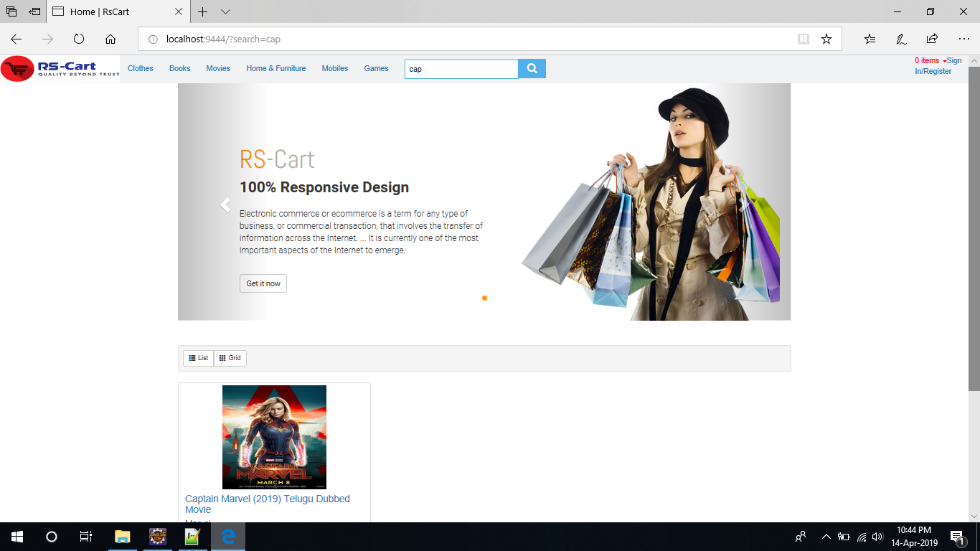Image resolution: width=980 pixels, height=551 pixels.
Task: Click the Add notes pen icon
Action: pos(901,39)
